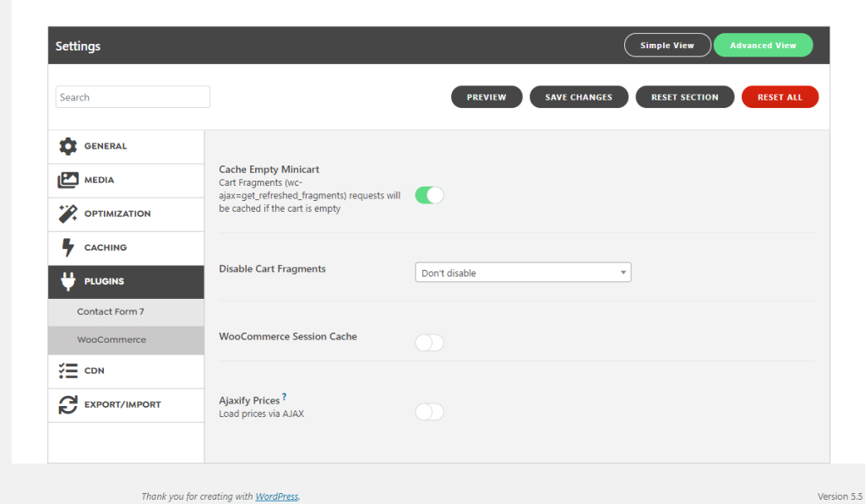865x504 pixels.
Task: Select the Plugins section
Action: point(126,282)
